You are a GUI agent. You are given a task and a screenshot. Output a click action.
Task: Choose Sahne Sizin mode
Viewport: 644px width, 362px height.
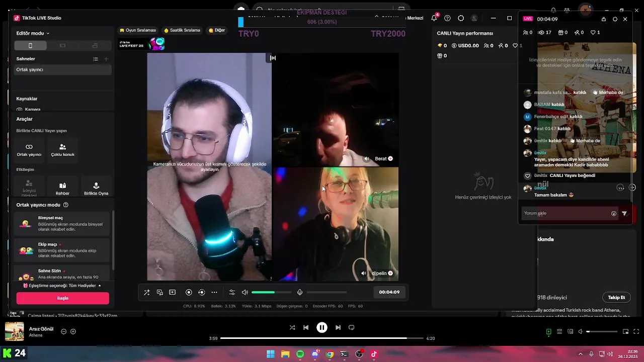61,274
